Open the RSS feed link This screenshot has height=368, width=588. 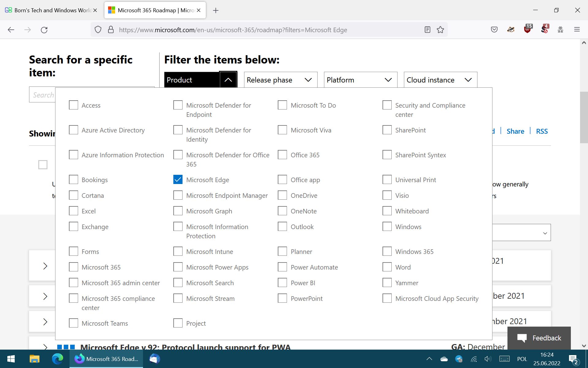tap(542, 131)
